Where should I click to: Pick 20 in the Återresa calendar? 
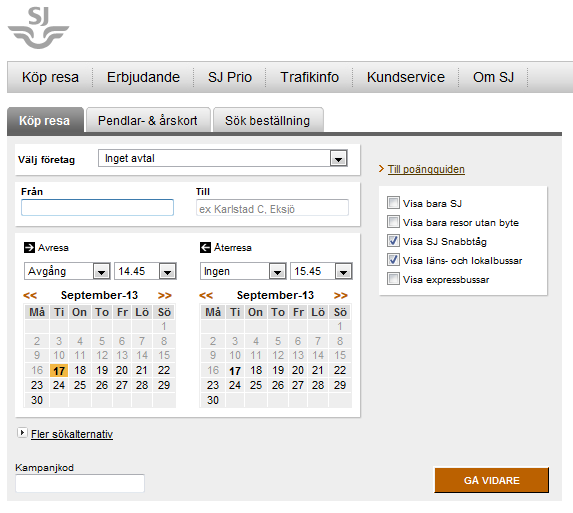pyautogui.click(x=298, y=370)
